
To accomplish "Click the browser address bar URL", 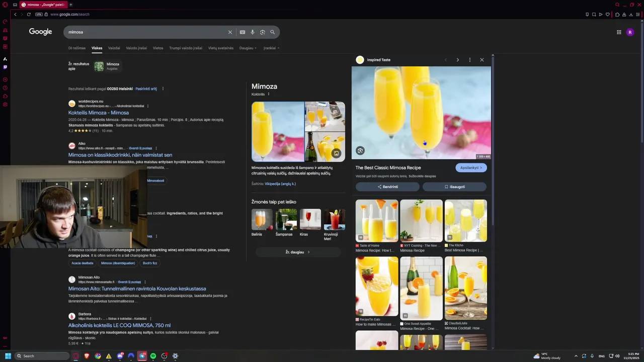I will 70,14.
